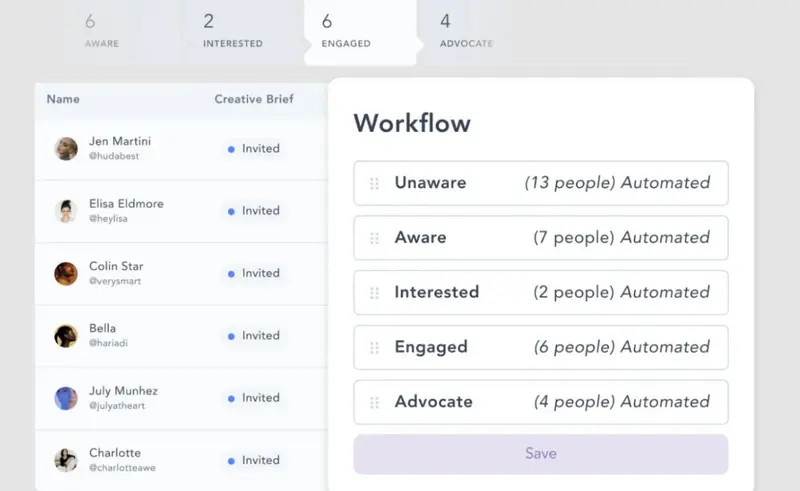Screen dimensions: 800x491
Task: Select the Engaged tab
Action: click(346, 31)
